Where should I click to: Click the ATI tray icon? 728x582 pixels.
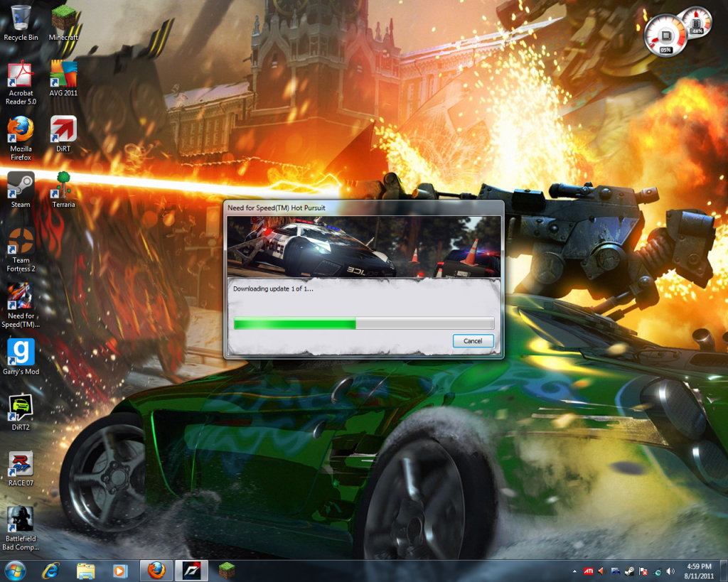point(589,571)
